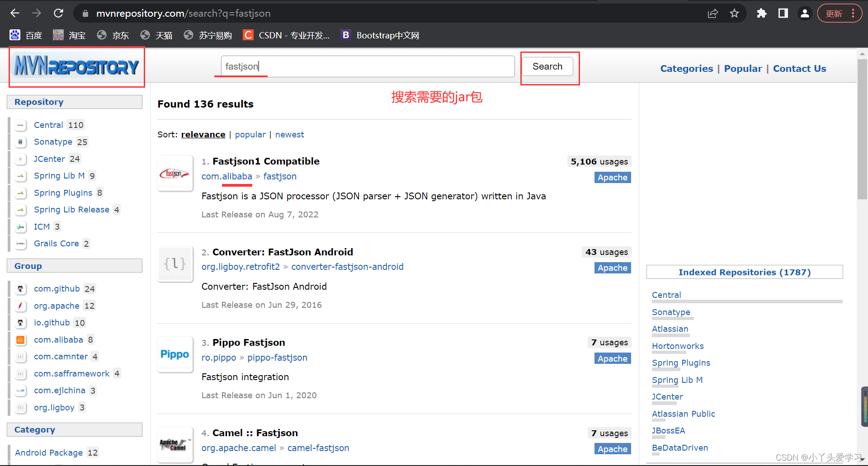The image size is (868, 466).
Task: Click the page vertical scrollbar
Action: pyautogui.click(x=862, y=129)
